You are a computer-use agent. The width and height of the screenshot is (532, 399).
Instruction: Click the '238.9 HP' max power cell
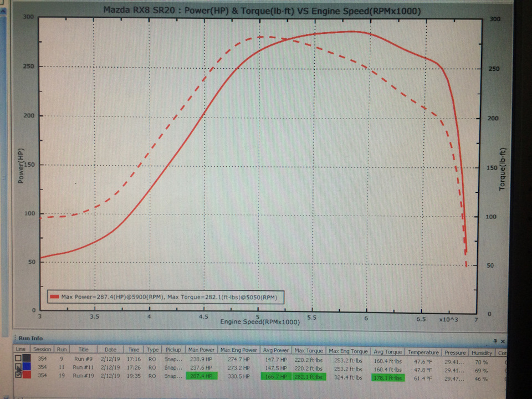click(x=201, y=359)
